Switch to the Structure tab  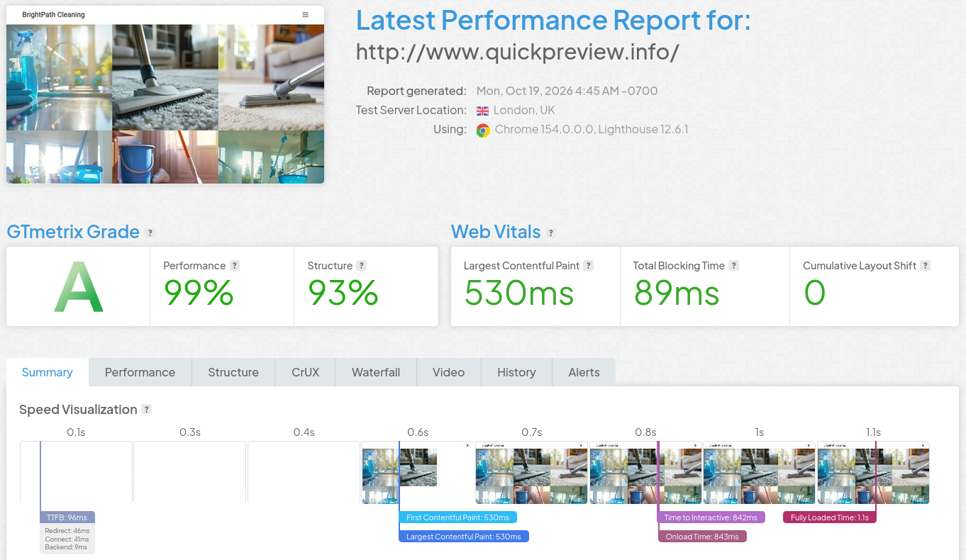233,372
